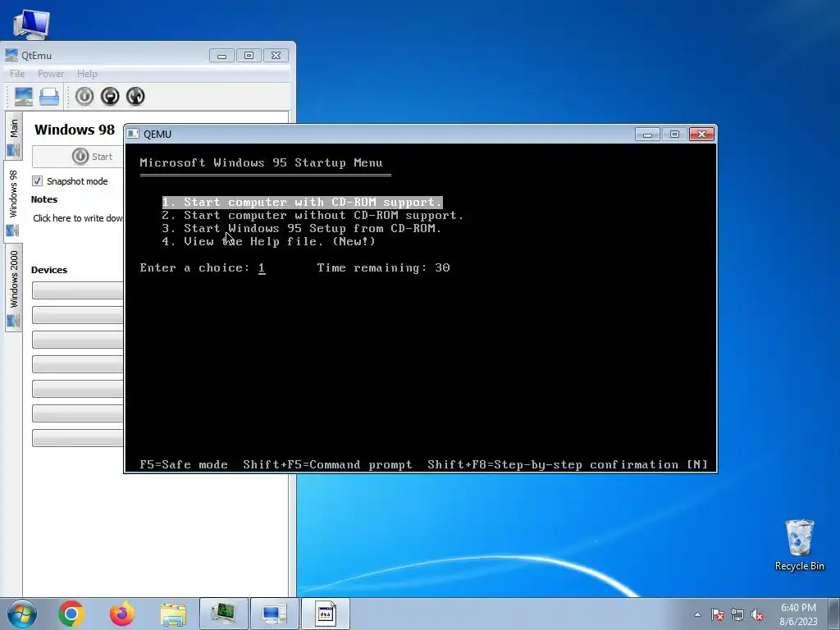This screenshot has height=630, width=840.
Task: Close the QEMU window
Action: click(702, 134)
